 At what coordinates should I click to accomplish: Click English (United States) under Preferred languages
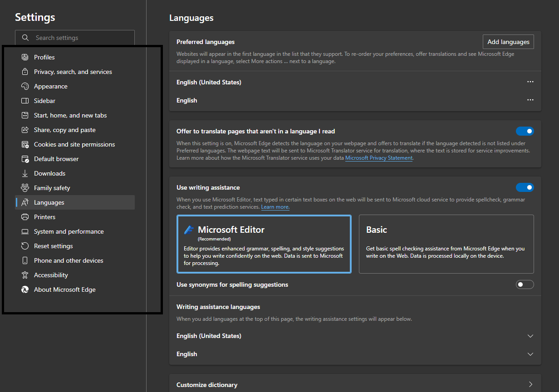coord(209,82)
